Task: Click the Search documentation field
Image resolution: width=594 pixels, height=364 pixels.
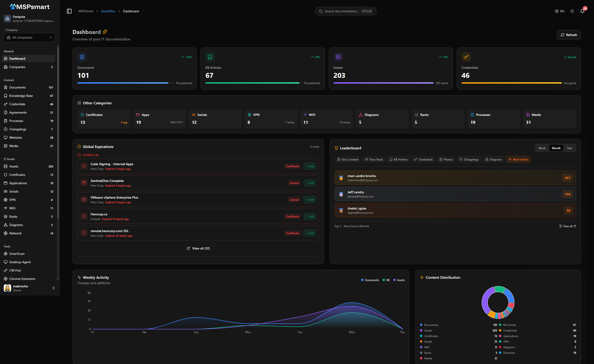Action: (x=346, y=11)
